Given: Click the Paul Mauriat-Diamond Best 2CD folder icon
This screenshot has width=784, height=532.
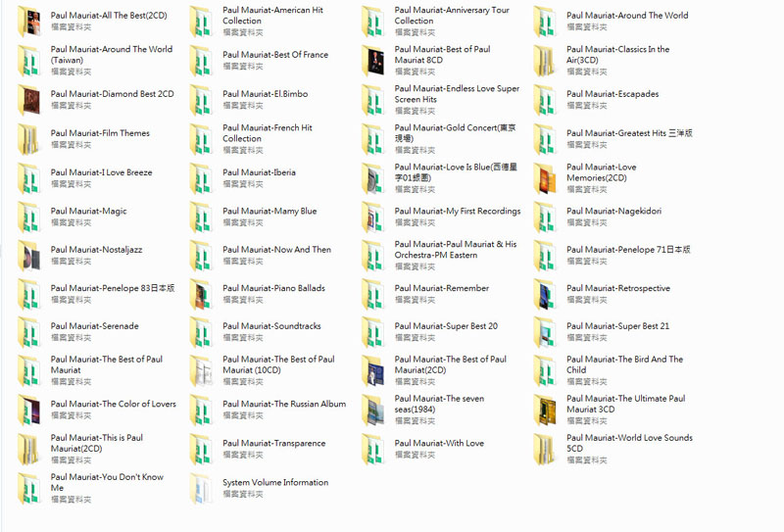Looking at the screenshot, I should 30,100.
